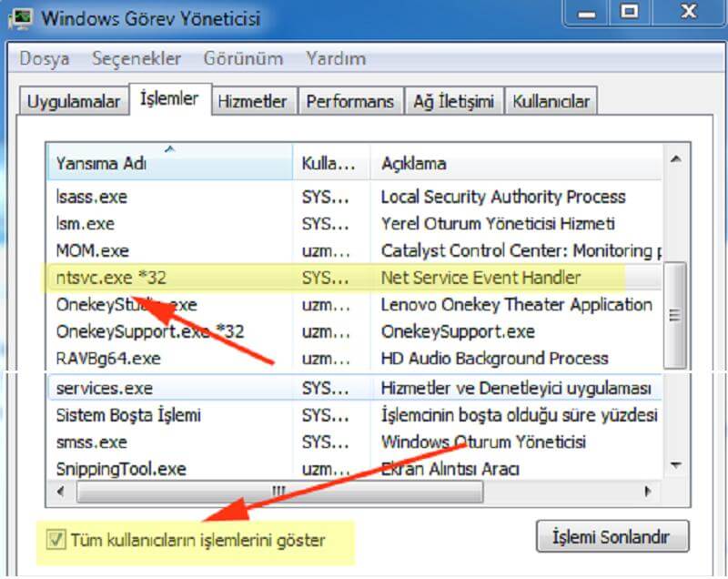The image size is (728, 579).
Task: Sort by the Kulla... user column header
Action: click(329, 164)
